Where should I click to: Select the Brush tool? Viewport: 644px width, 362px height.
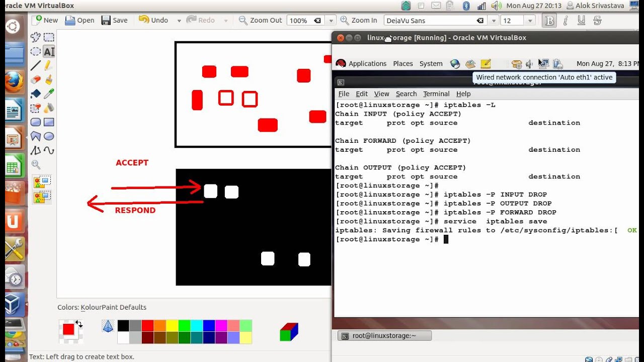pyautogui.click(x=49, y=79)
